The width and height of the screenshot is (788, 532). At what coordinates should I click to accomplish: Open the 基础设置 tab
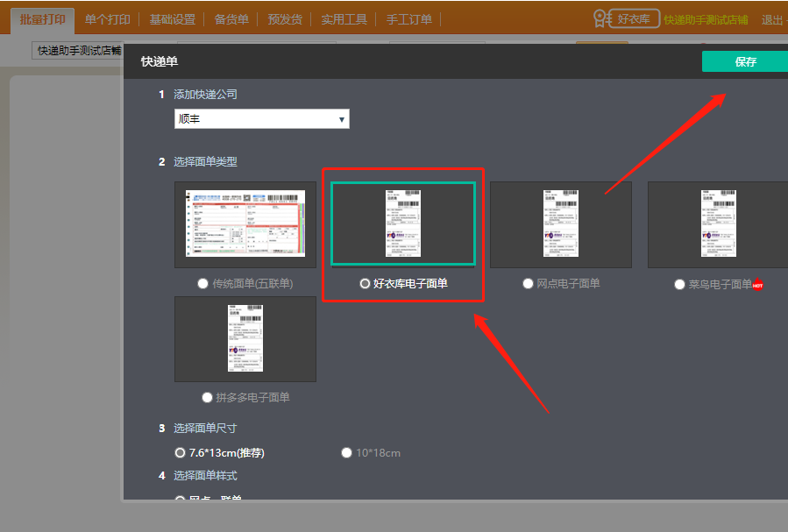[x=173, y=19]
